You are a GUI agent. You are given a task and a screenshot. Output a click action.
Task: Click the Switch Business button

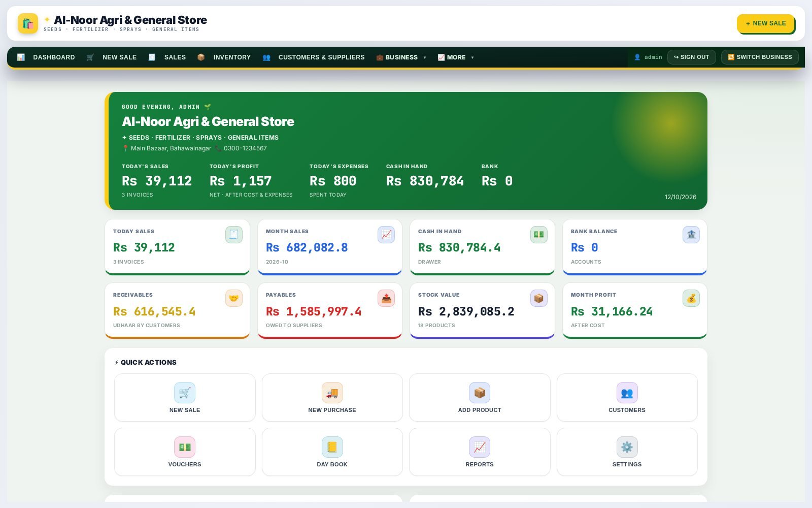click(760, 57)
